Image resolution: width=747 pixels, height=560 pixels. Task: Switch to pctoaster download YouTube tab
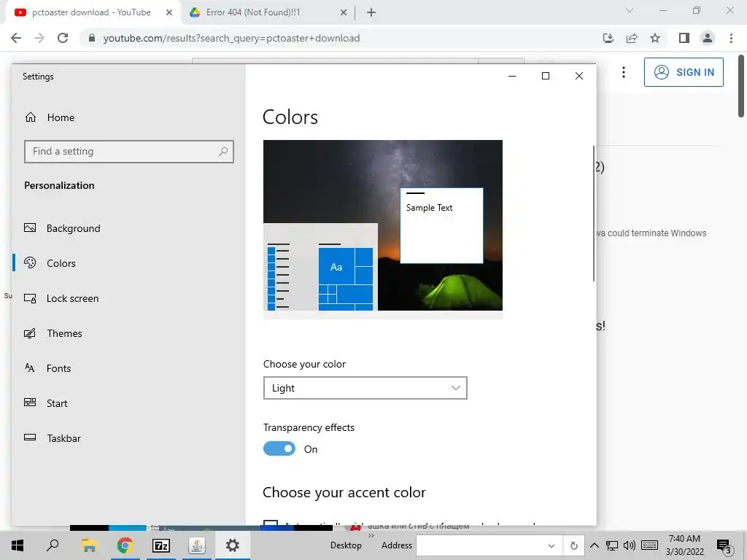click(x=90, y=12)
